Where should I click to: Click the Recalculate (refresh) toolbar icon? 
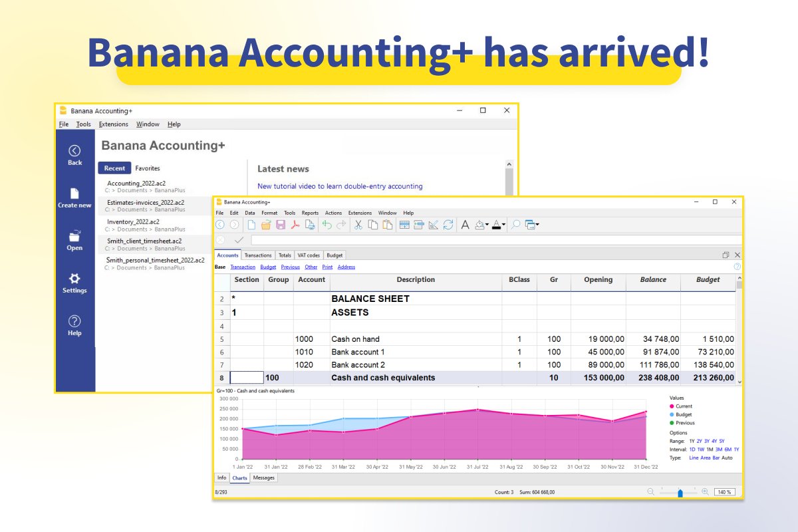pyautogui.click(x=448, y=225)
